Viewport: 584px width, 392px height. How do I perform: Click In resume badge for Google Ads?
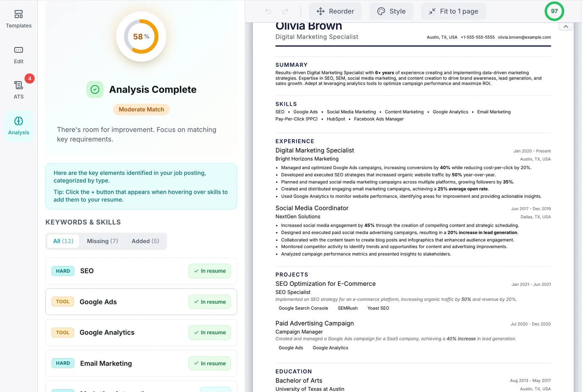tap(210, 302)
